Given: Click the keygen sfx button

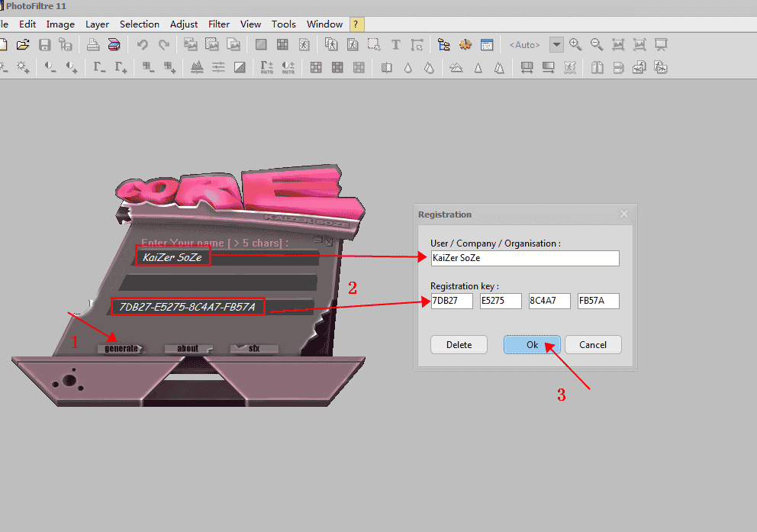Looking at the screenshot, I should 254,349.
